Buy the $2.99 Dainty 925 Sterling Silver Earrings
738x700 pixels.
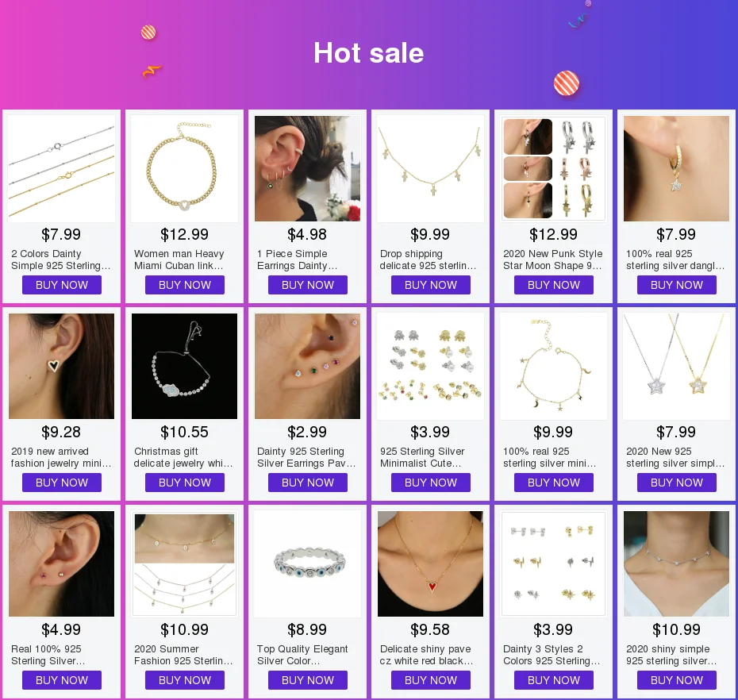pyautogui.click(x=307, y=483)
